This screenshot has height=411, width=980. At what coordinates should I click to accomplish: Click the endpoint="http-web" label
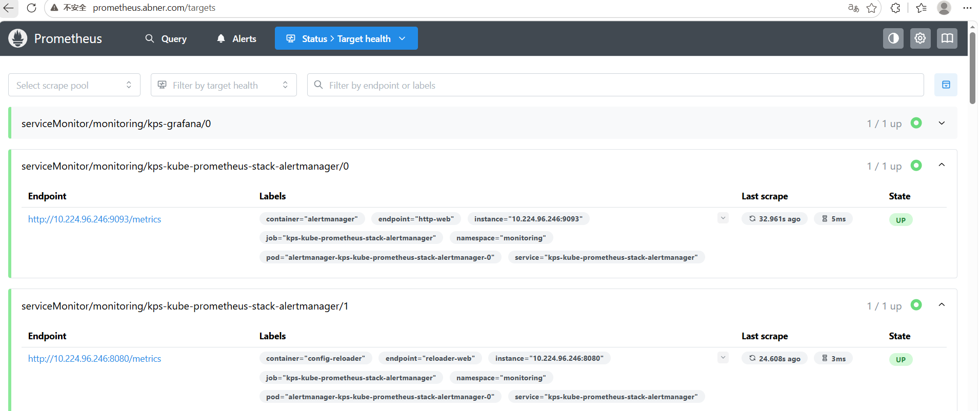pyautogui.click(x=416, y=219)
